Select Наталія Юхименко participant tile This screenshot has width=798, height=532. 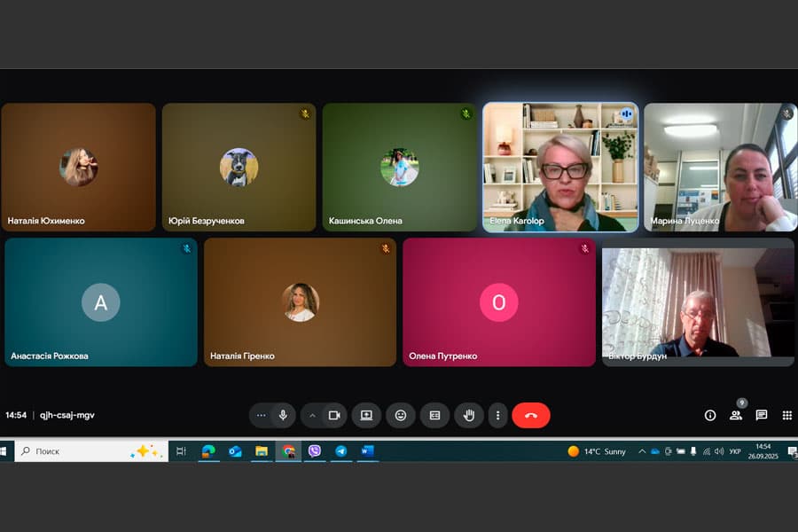pos(78,168)
